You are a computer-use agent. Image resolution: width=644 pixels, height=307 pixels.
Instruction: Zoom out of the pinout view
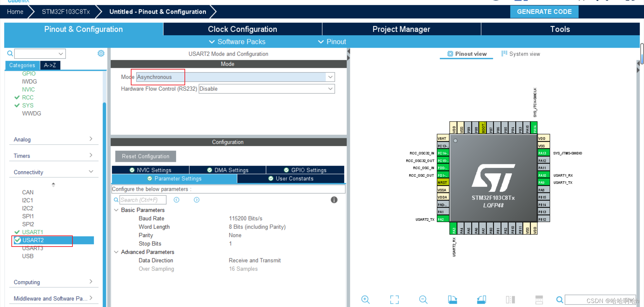(x=423, y=299)
